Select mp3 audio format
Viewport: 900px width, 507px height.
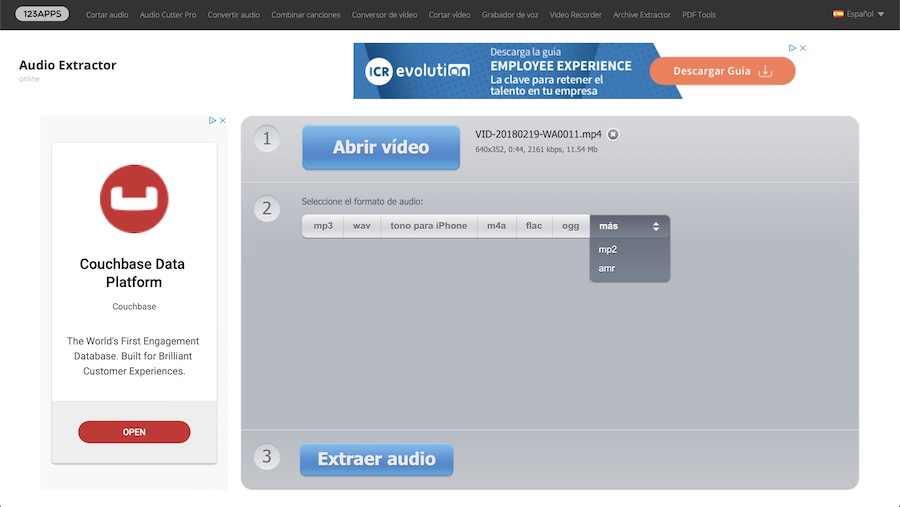click(323, 226)
